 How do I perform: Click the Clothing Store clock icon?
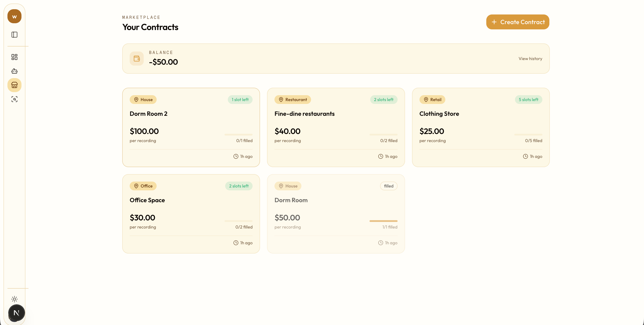point(525,156)
